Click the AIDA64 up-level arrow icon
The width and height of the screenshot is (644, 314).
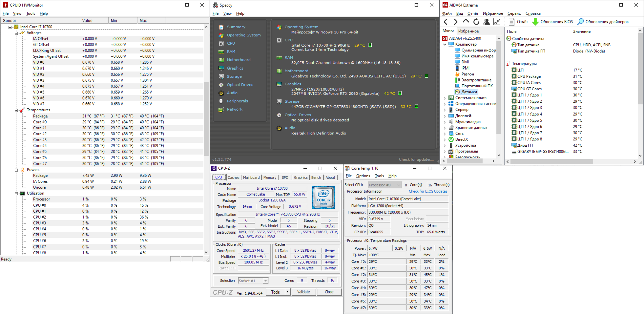click(x=466, y=21)
